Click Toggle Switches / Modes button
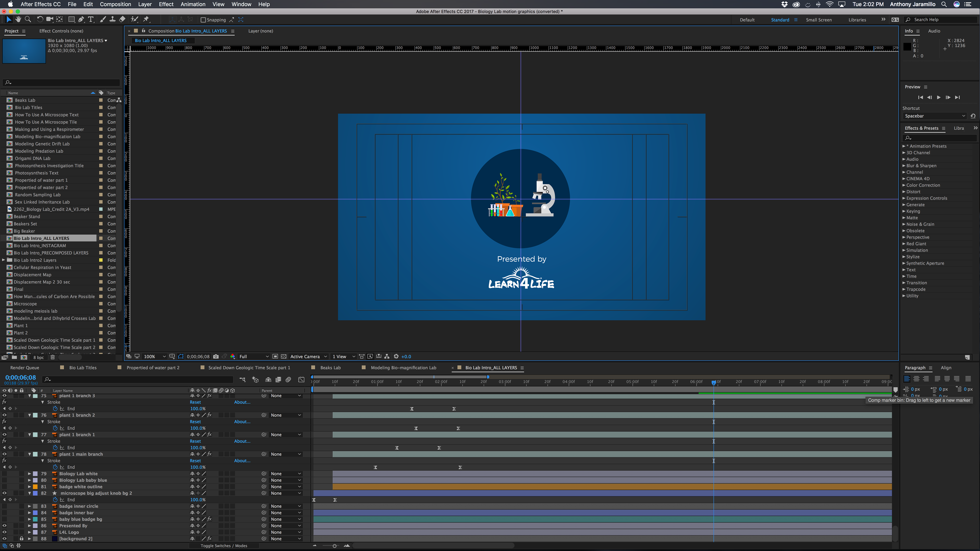This screenshot has height=551, width=980. click(x=224, y=546)
